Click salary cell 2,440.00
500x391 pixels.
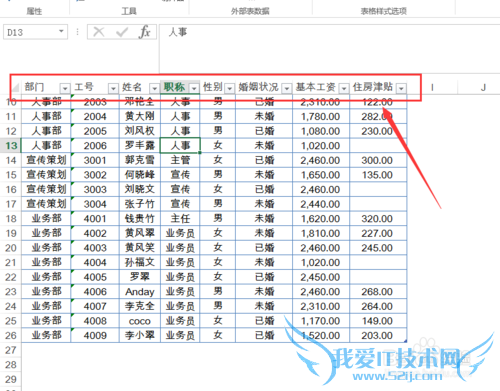[321, 204]
